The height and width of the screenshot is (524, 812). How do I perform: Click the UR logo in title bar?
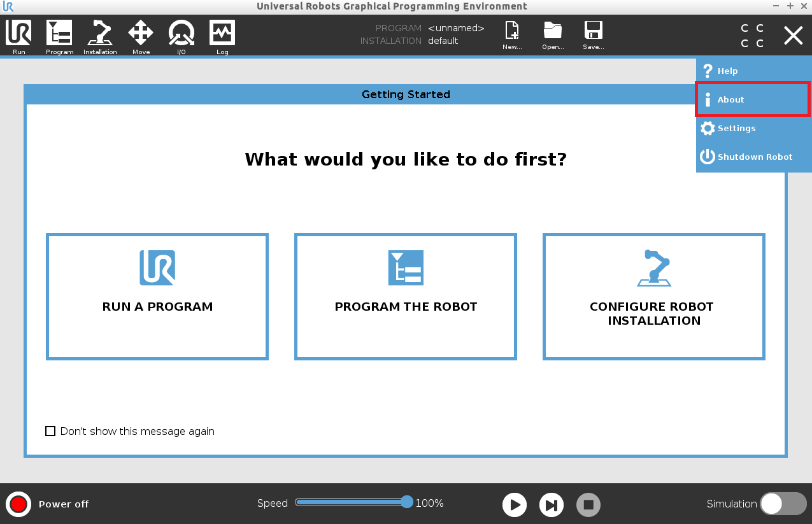8,7
